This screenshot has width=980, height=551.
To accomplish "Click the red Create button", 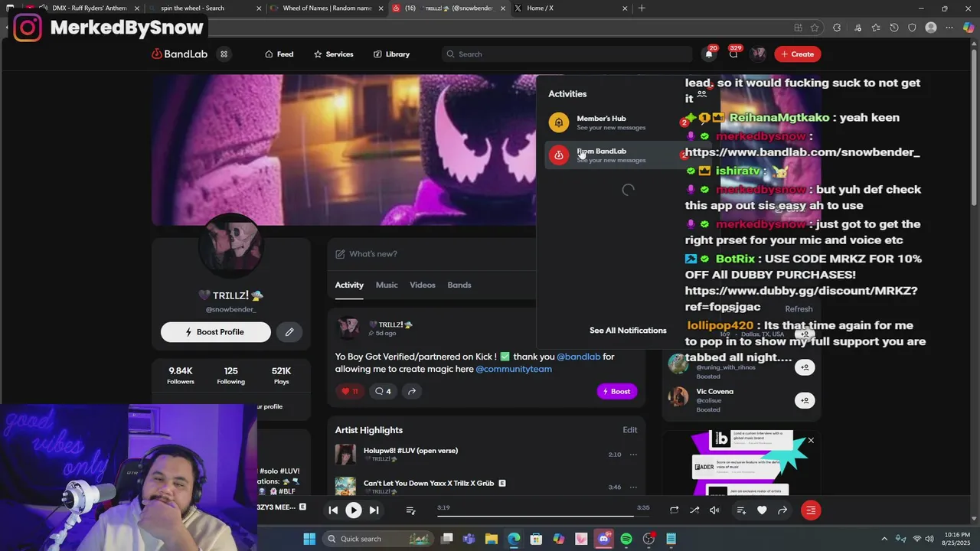I will tap(798, 54).
